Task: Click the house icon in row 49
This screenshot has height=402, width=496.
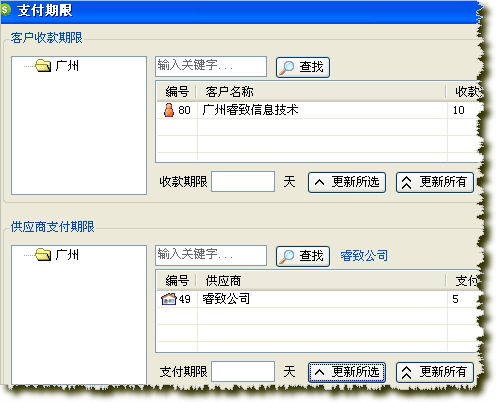Action: click(x=169, y=299)
